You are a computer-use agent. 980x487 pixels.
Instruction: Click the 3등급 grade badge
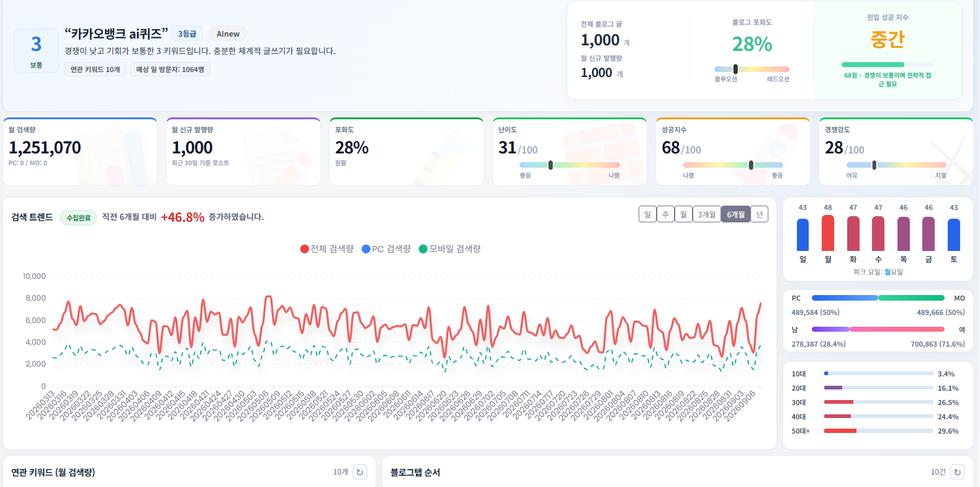(187, 34)
